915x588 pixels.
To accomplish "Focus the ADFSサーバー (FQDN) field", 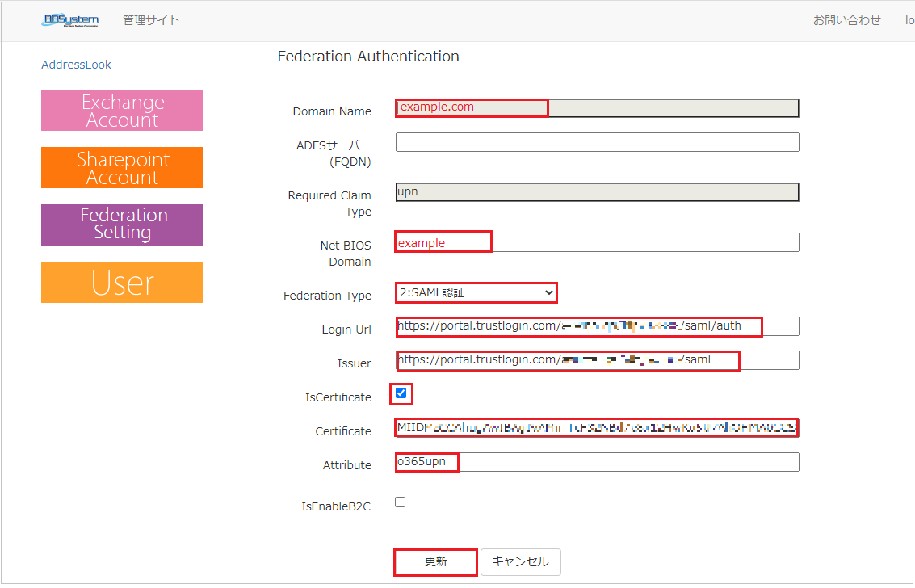I will coord(597,142).
